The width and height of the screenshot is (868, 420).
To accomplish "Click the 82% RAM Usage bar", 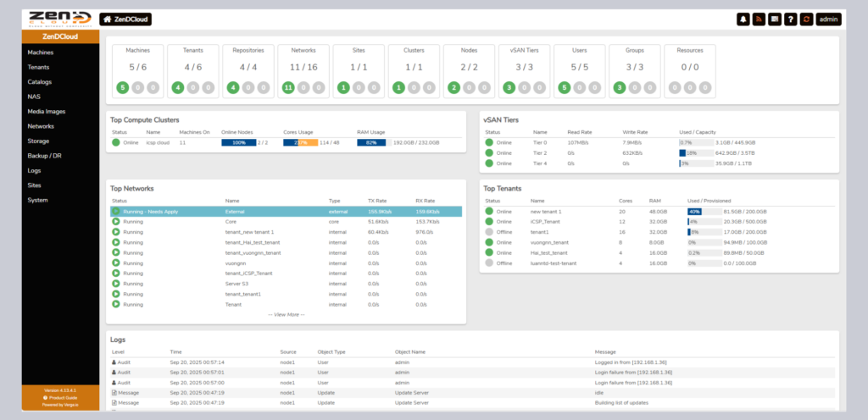I will click(x=371, y=142).
